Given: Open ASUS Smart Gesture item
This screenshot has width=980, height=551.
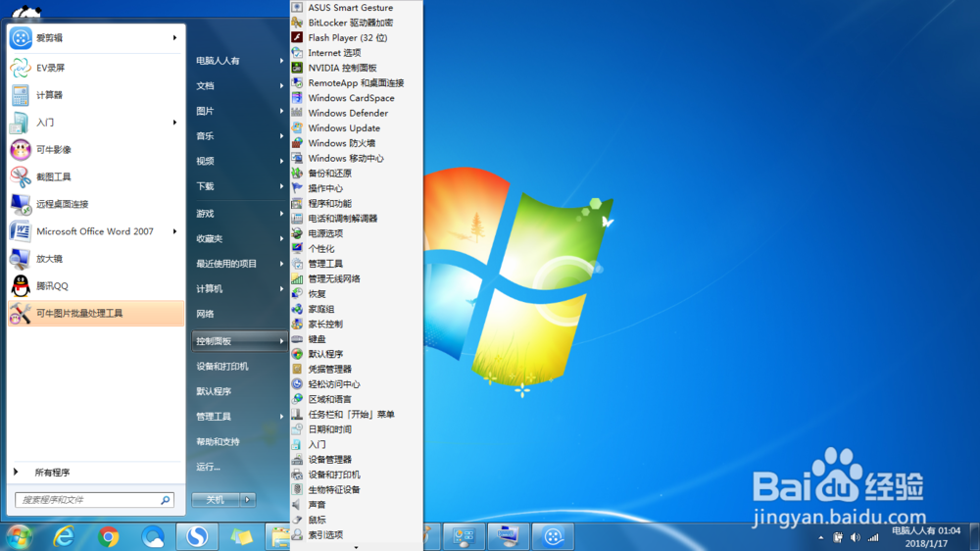Looking at the screenshot, I should point(357,8).
